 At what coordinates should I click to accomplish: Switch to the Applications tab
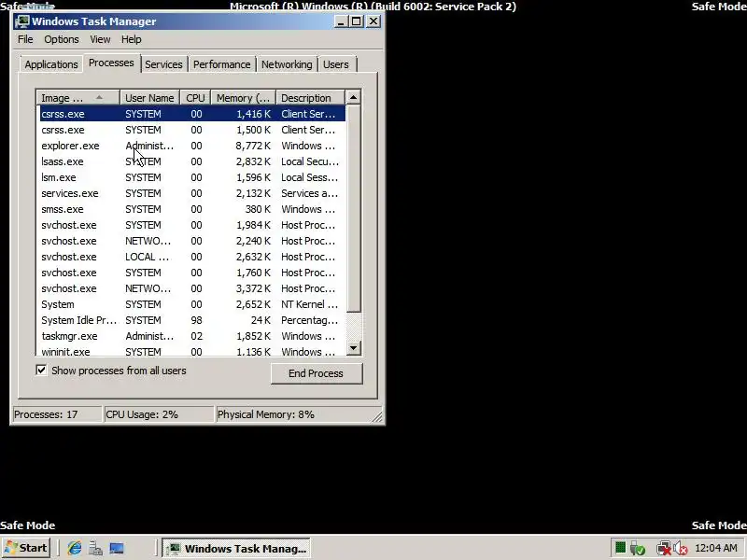51,64
